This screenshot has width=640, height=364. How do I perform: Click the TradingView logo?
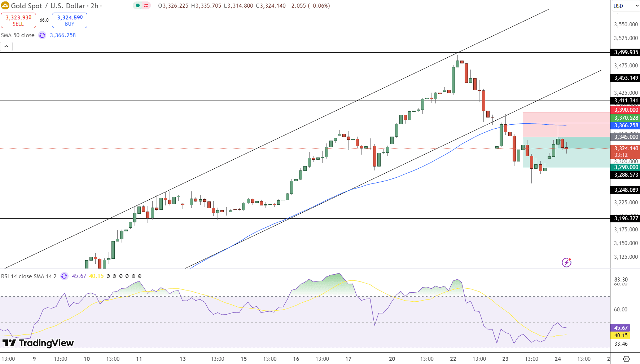[38, 343]
